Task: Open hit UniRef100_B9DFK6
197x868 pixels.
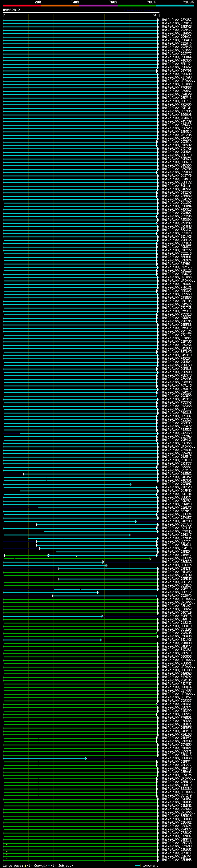Action: pos(177,26)
